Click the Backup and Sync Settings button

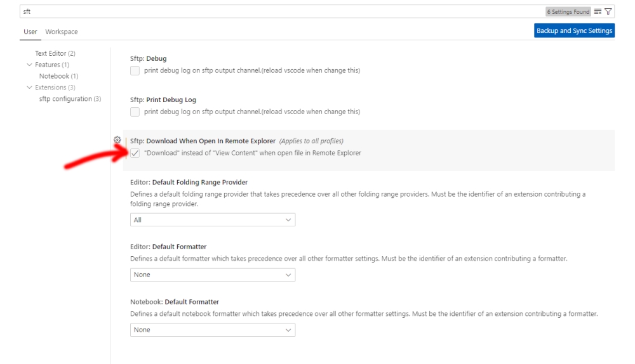coord(574,30)
